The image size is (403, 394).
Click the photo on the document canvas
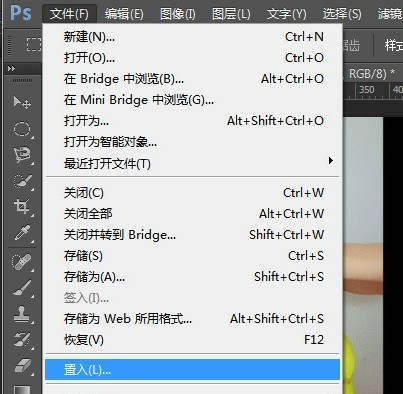363,256
